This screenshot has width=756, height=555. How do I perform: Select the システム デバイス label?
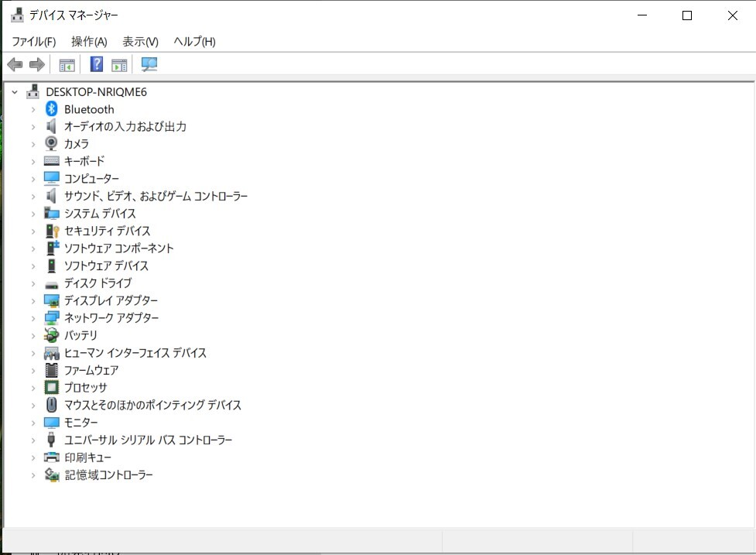[100, 213]
